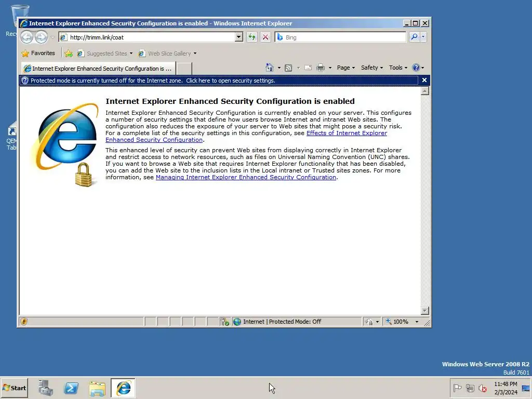This screenshot has height=399, width=532.
Task: Stop loading with the red X icon
Action: pyautogui.click(x=265, y=37)
